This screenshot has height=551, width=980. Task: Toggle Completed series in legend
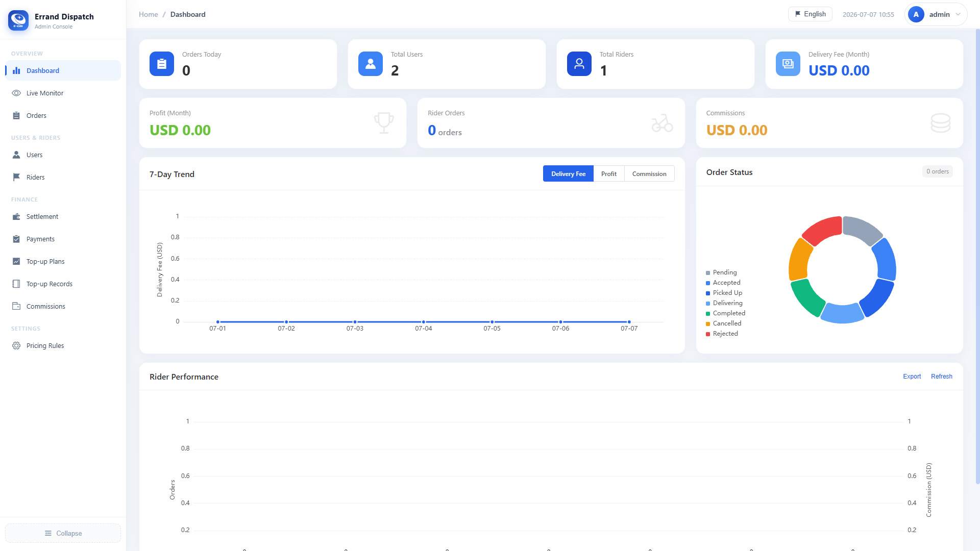coord(725,313)
